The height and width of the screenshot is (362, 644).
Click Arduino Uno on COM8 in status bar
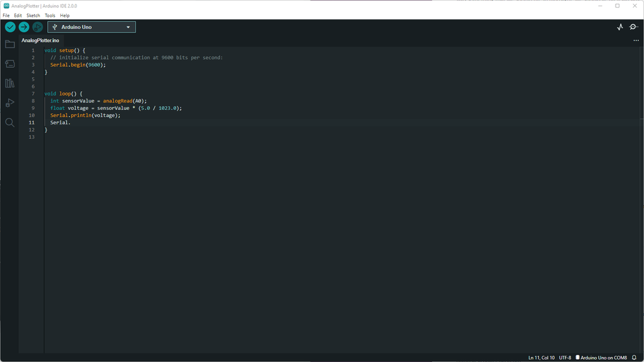(x=602, y=357)
